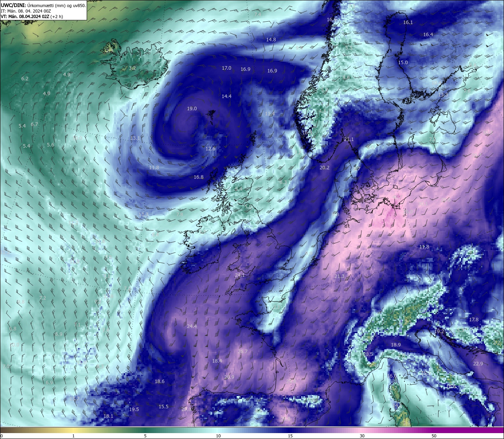Select the 20.5 value label
This screenshot has width=504, height=439.
tap(368, 354)
